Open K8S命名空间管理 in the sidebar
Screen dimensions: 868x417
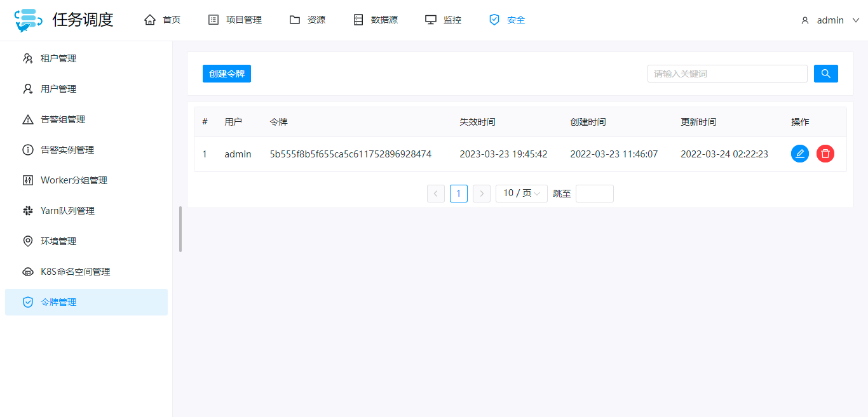click(75, 272)
